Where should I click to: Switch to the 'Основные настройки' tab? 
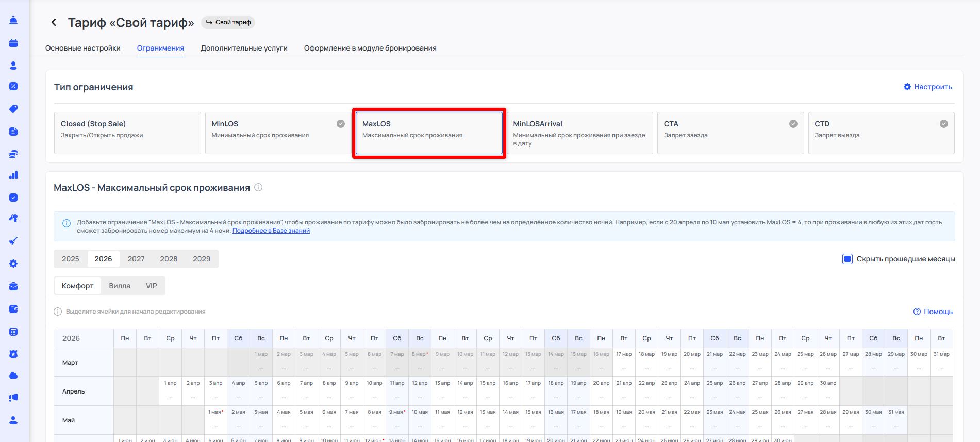(x=82, y=48)
